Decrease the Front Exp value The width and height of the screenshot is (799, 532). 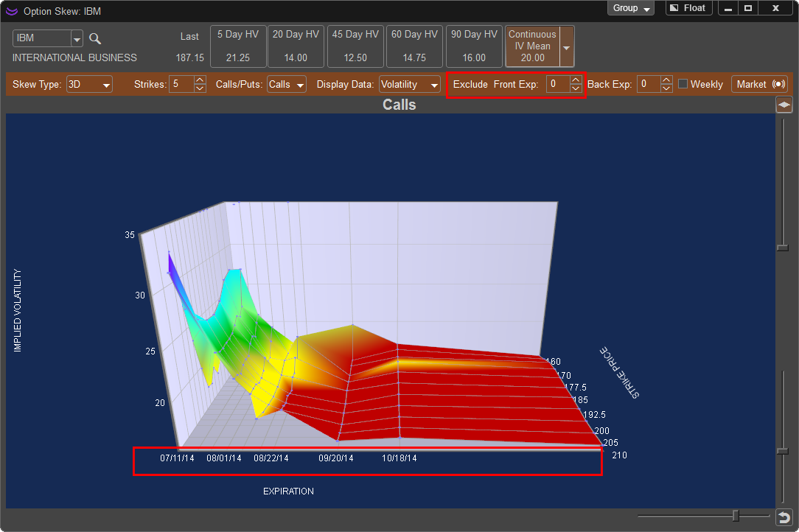pyautogui.click(x=576, y=88)
